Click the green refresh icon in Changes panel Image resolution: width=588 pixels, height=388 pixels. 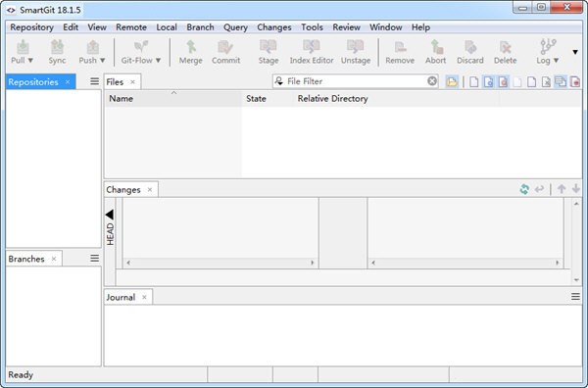click(x=524, y=189)
